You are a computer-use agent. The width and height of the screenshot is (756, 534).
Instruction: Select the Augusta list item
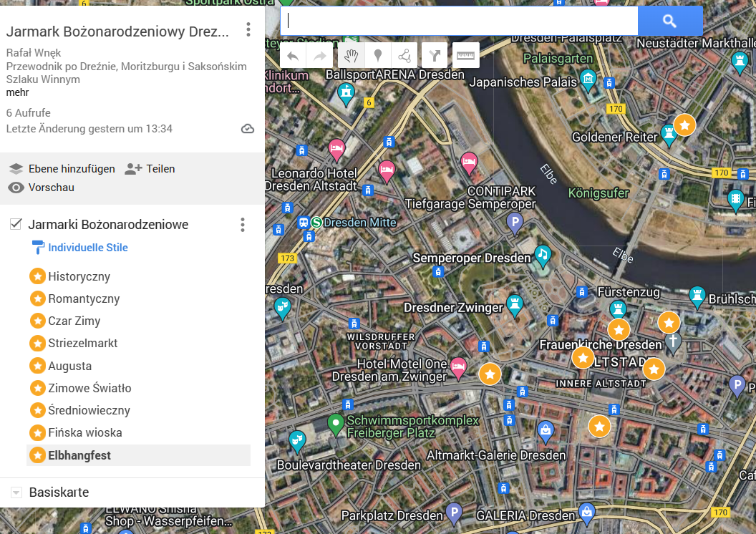(138, 366)
